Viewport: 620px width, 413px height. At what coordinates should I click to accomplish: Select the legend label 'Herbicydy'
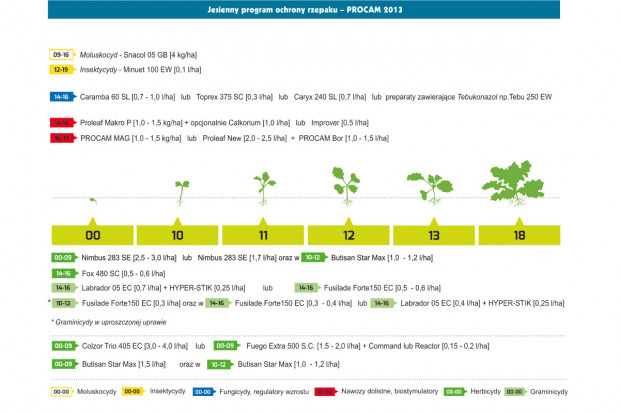click(x=486, y=392)
